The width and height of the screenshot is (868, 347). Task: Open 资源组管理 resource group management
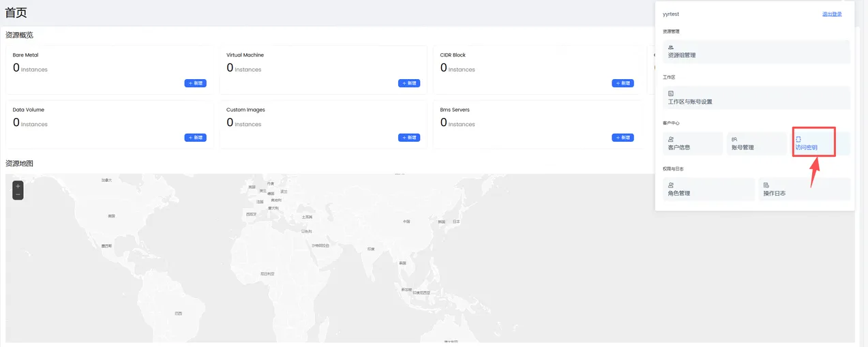pyautogui.click(x=756, y=51)
